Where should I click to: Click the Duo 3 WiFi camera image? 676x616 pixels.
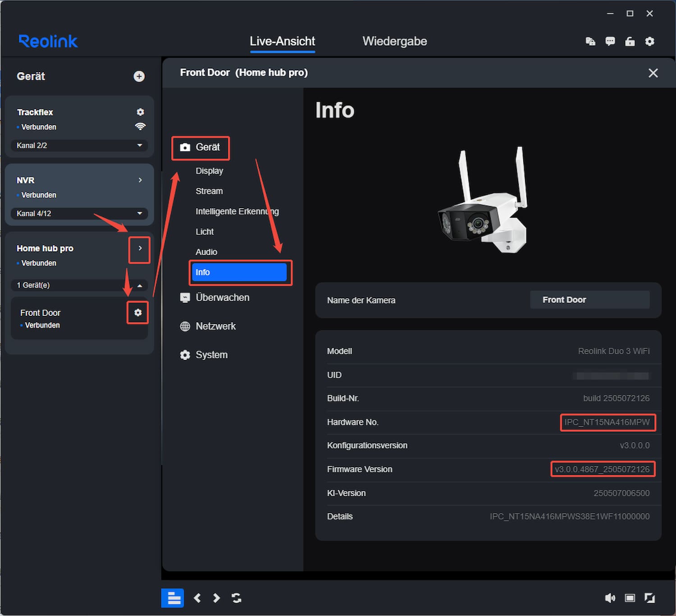[482, 200]
